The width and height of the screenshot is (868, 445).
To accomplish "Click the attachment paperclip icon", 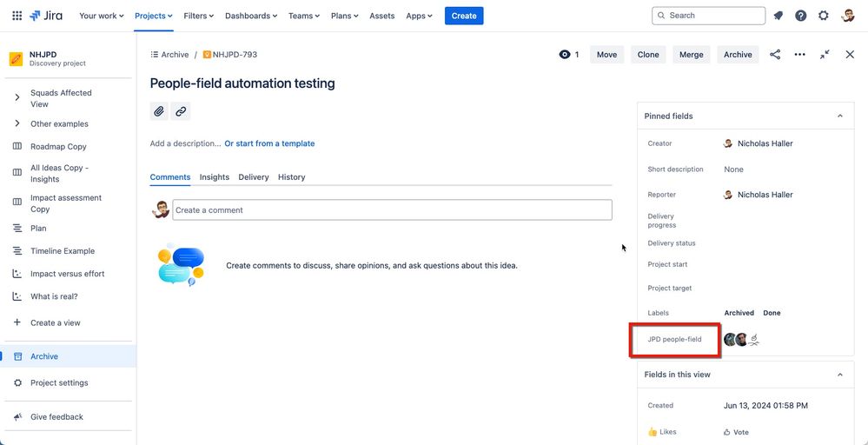I will 159,111.
